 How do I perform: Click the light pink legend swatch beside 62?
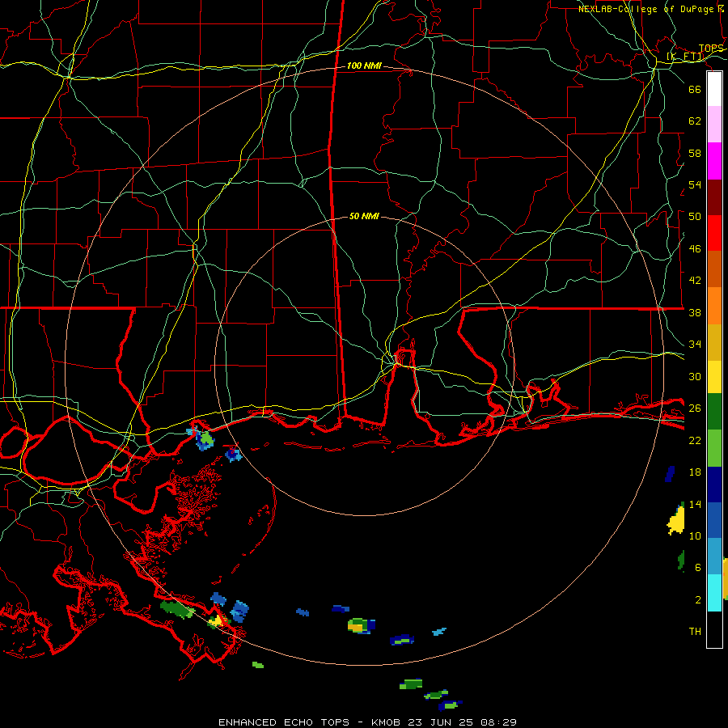tap(714, 125)
